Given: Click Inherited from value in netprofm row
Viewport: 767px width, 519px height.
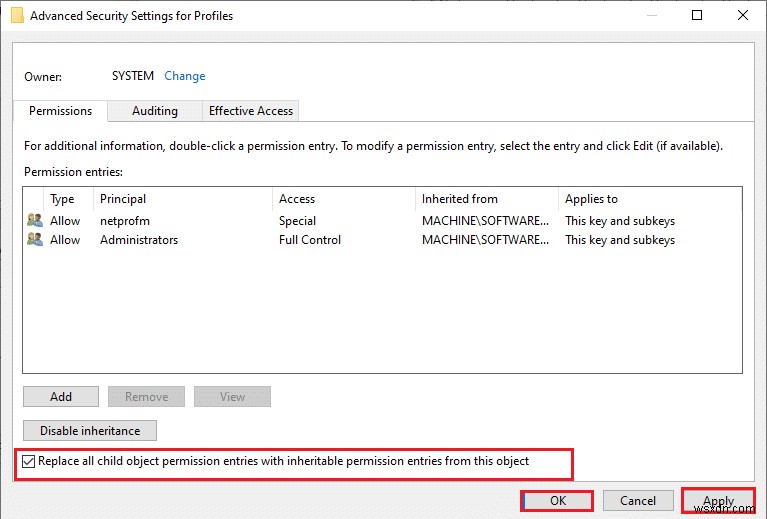Looking at the screenshot, I should [x=485, y=221].
